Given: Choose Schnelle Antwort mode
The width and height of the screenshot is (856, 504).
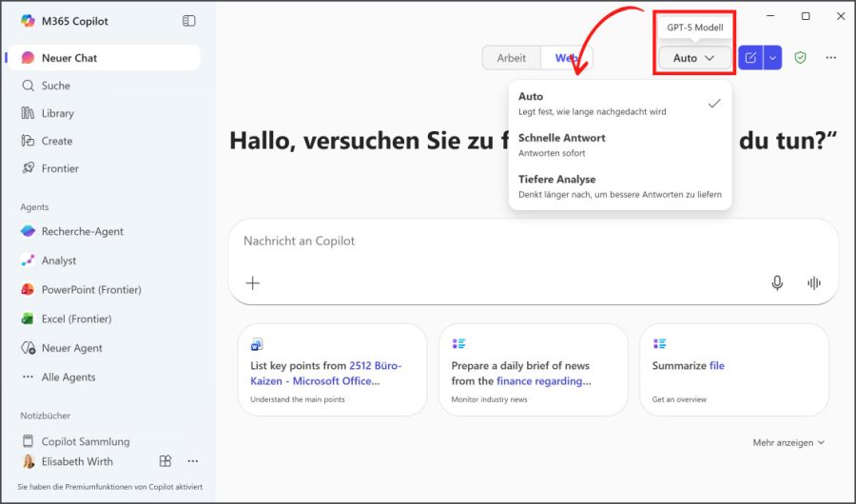Looking at the screenshot, I should click(x=619, y=145).
